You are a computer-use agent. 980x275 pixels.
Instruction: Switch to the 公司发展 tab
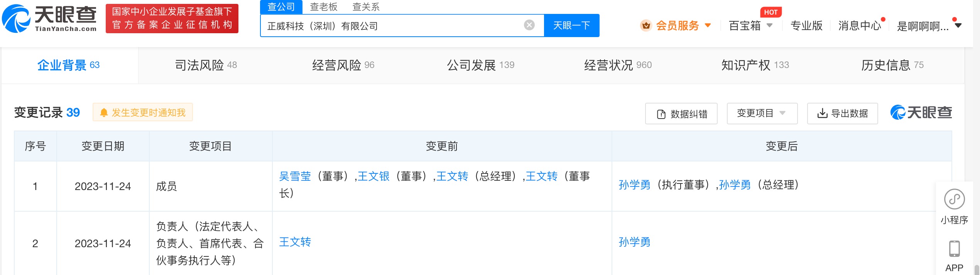pyautogui.click(x=481, y=65)
